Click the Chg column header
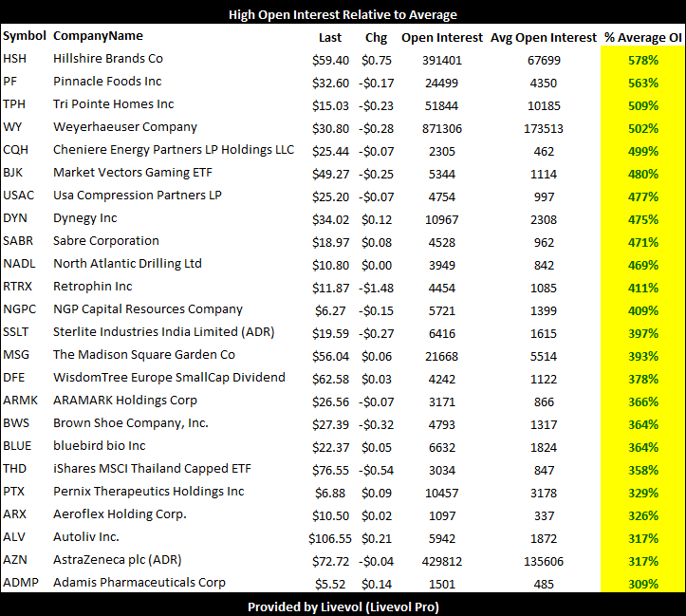Viewport: 686px width, 616px height. [x=377, y=38]
